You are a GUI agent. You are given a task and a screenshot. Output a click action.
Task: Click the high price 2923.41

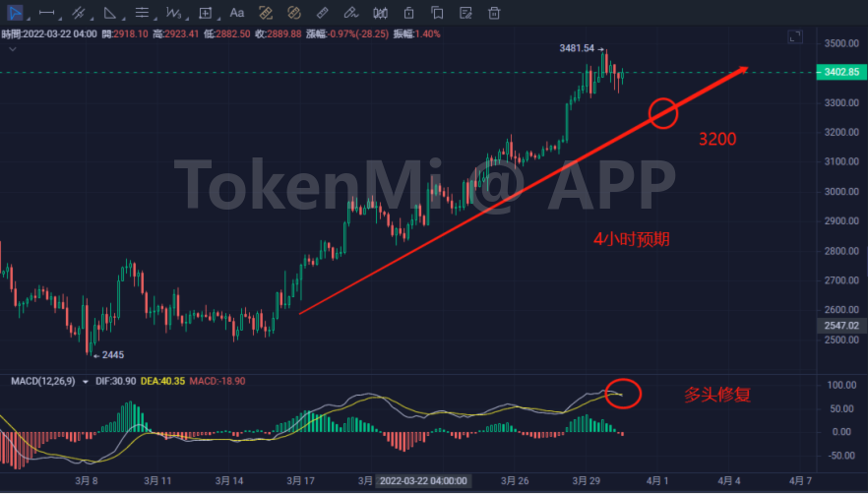pos(181,33)
